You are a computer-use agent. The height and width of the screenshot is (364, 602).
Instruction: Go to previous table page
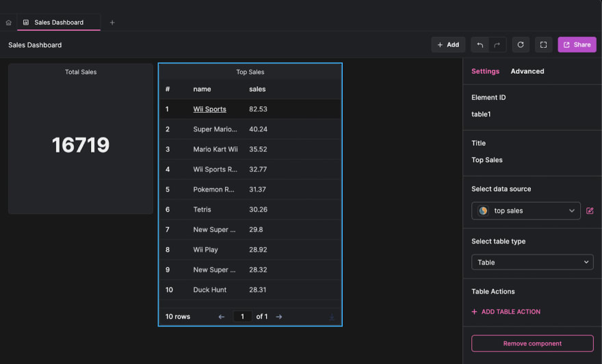pos(222,317)
